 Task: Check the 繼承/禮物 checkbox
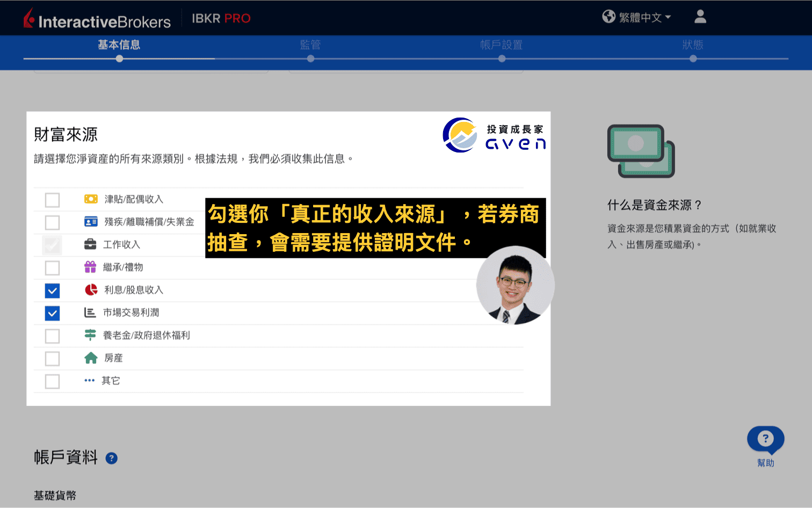pos(52,267)
